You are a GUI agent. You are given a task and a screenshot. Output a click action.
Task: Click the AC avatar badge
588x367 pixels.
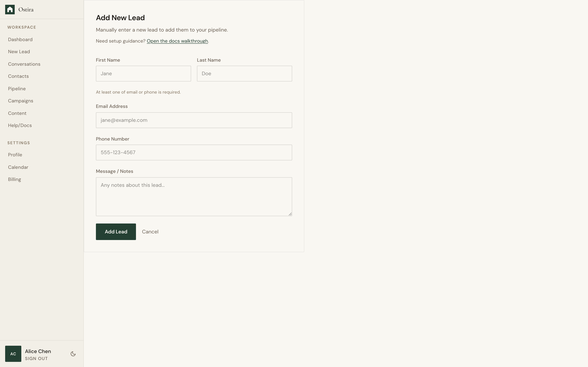(13, 354)
